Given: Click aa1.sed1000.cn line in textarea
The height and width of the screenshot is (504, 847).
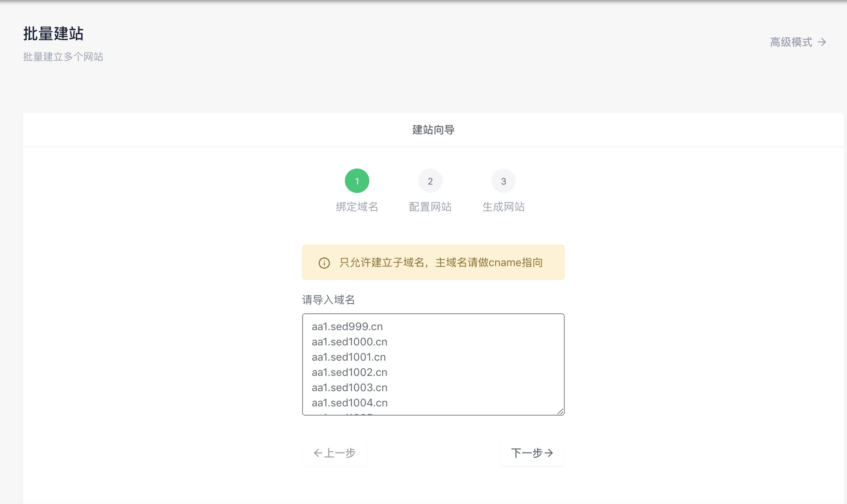Looking at the screenshot, I should 349,342.
